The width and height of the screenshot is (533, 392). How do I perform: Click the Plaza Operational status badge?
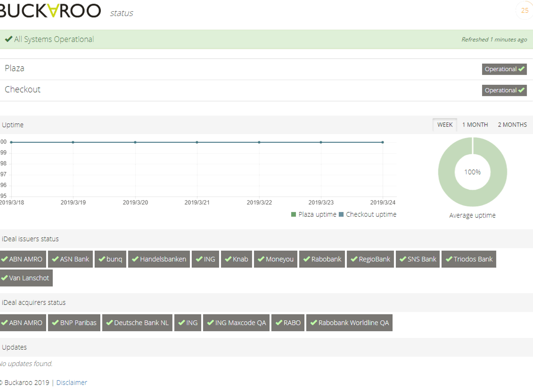coord(504,69)
